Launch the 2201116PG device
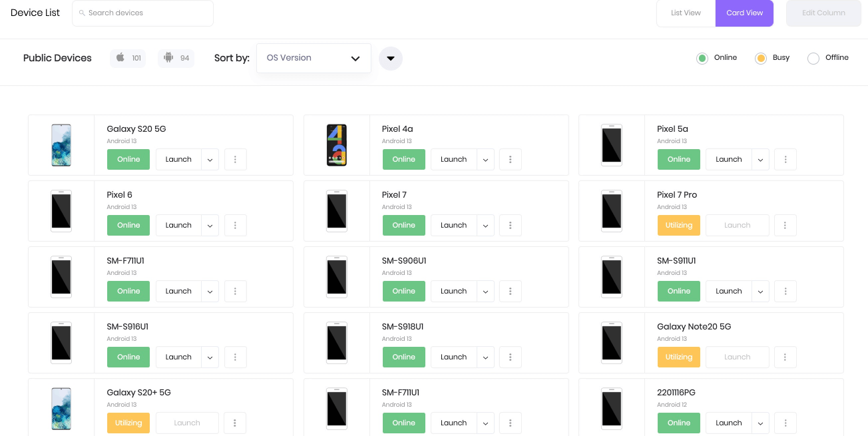Image resolution: width=868 pixels, height=436 pixels. point(729,423)
